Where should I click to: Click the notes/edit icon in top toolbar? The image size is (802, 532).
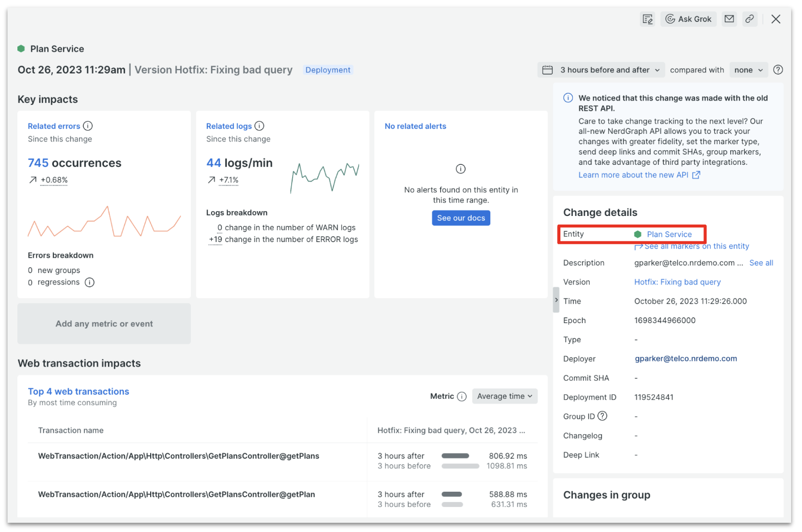pyautogui.click(x=647, y=19)
